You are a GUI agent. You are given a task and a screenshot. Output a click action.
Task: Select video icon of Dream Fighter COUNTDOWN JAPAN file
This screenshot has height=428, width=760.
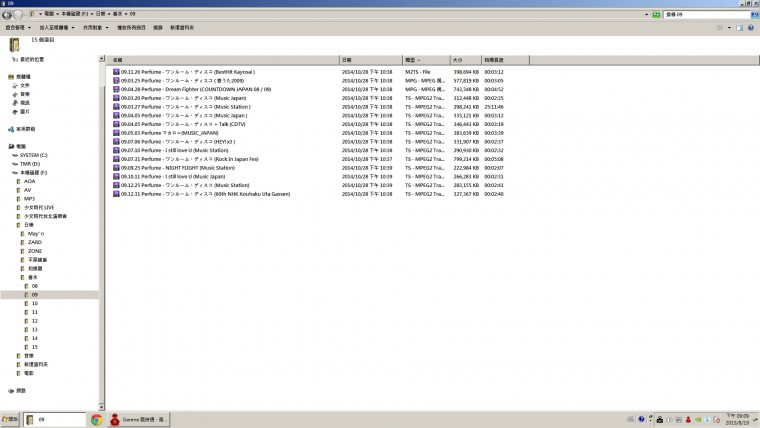click(x=116, y=89)
